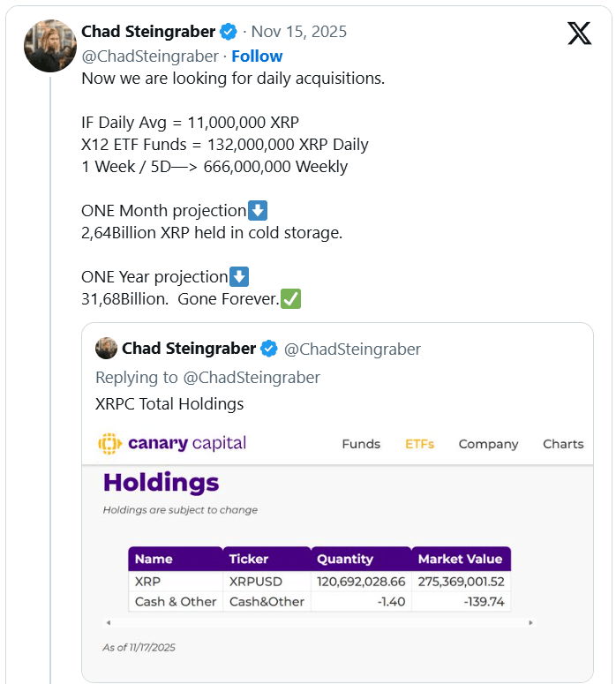Open the Charts menu item

[563, 444]
